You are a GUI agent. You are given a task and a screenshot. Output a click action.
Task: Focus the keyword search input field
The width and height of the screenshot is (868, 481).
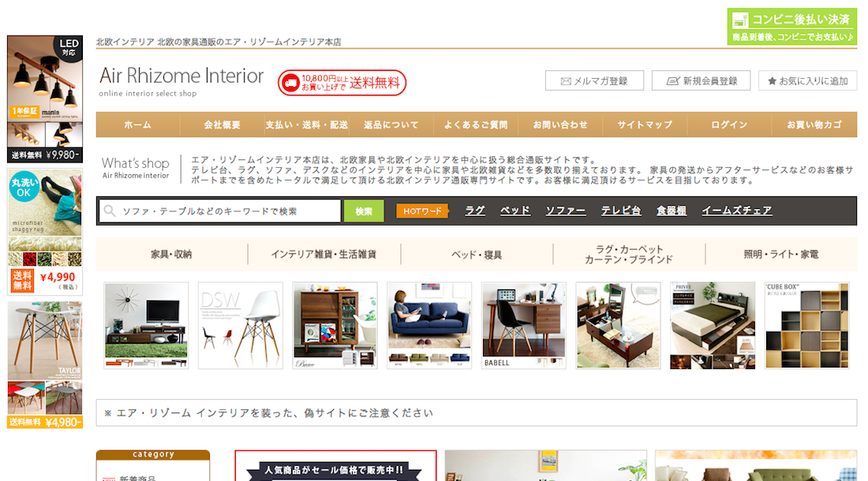tap(220, 211)
